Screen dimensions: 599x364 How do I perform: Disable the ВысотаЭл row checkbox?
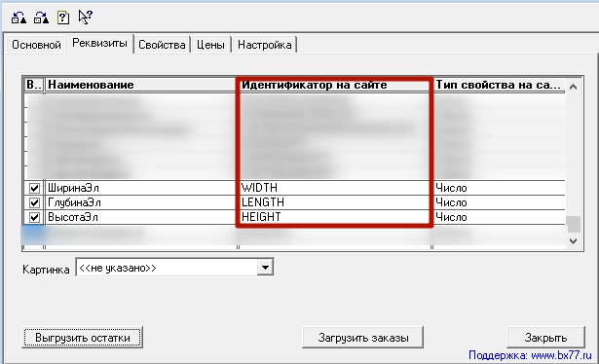click(34, 217)
